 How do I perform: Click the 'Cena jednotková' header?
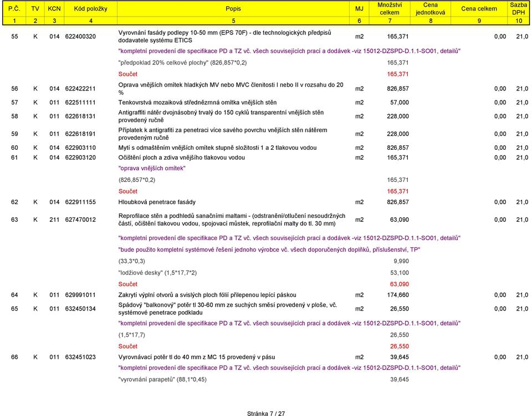[430, 9]
